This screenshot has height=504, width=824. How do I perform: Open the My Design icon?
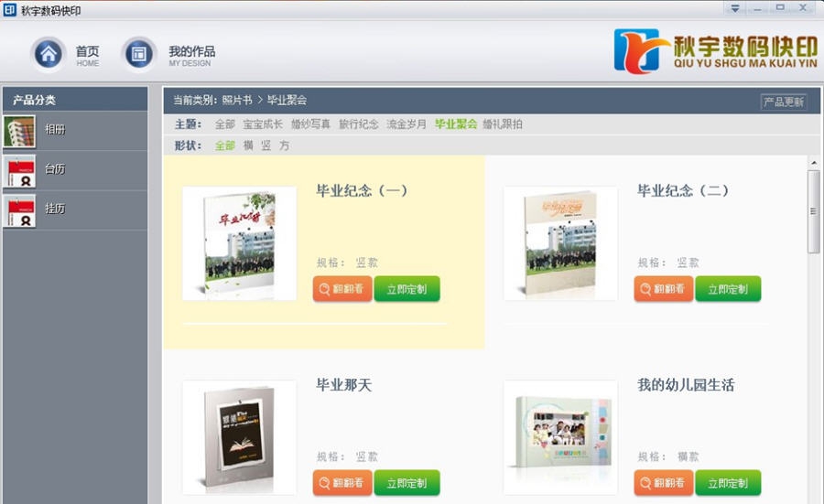pyautogui.click(x=139, y=54)
